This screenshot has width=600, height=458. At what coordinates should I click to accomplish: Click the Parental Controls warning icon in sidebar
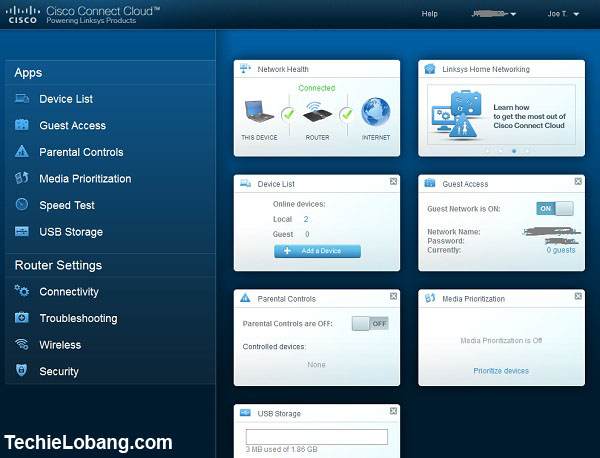click(x=21, y=152)
